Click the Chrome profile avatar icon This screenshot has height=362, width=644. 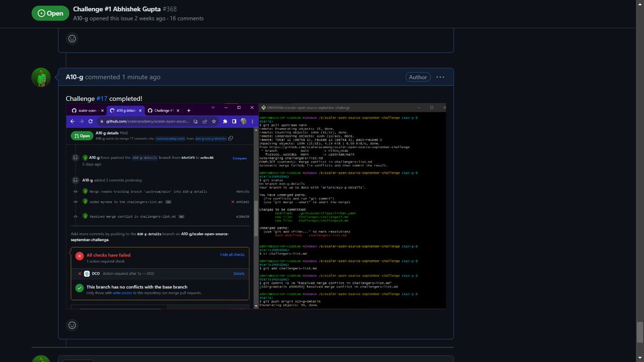[244, 121]
